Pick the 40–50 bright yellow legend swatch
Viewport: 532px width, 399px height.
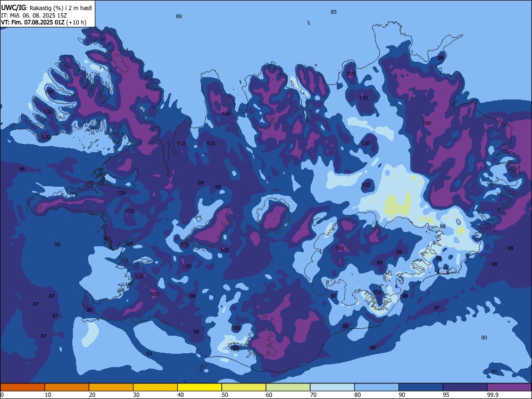199,387
